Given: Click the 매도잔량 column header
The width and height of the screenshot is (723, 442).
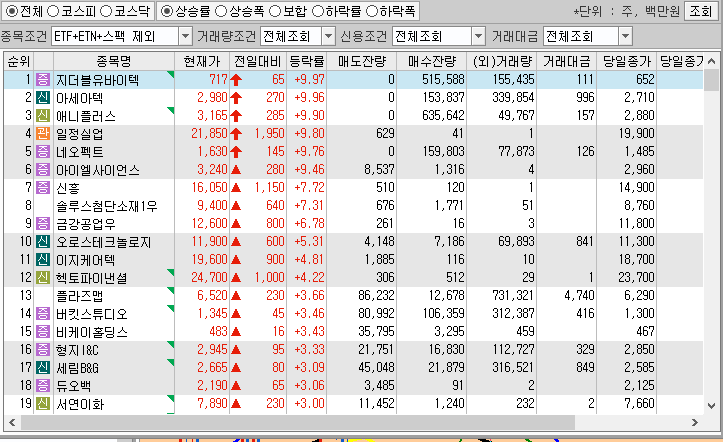Looking at the screenshot, I should (362, 61).
